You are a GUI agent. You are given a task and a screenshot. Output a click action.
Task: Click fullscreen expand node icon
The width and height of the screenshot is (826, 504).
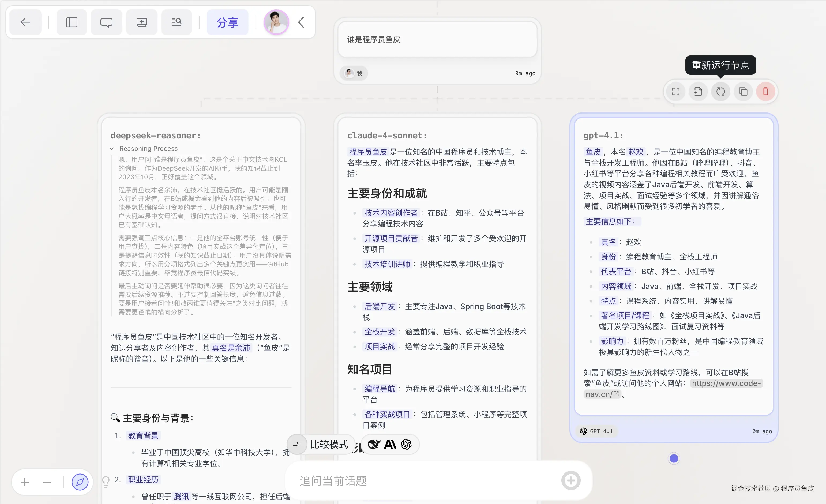pos(675,92)
